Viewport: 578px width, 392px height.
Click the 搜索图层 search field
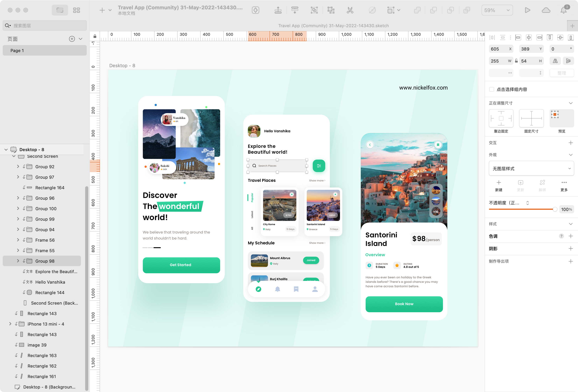click(x=45, y=25)
